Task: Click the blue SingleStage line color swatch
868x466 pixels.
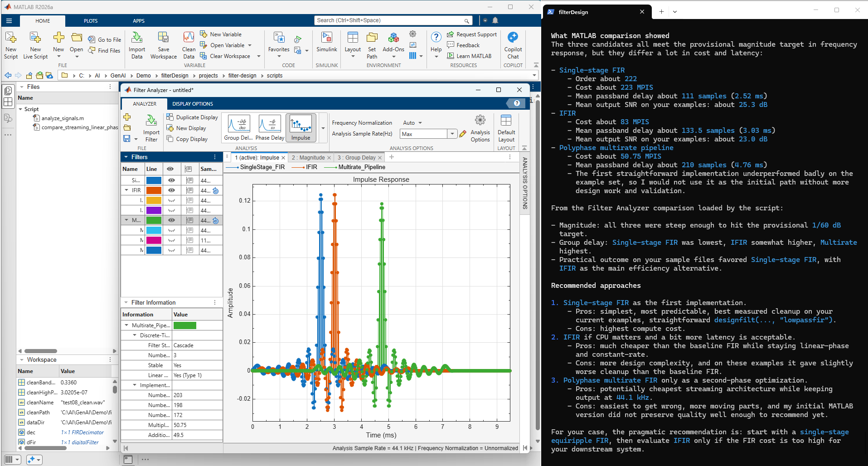Action: tap(154, 180)
